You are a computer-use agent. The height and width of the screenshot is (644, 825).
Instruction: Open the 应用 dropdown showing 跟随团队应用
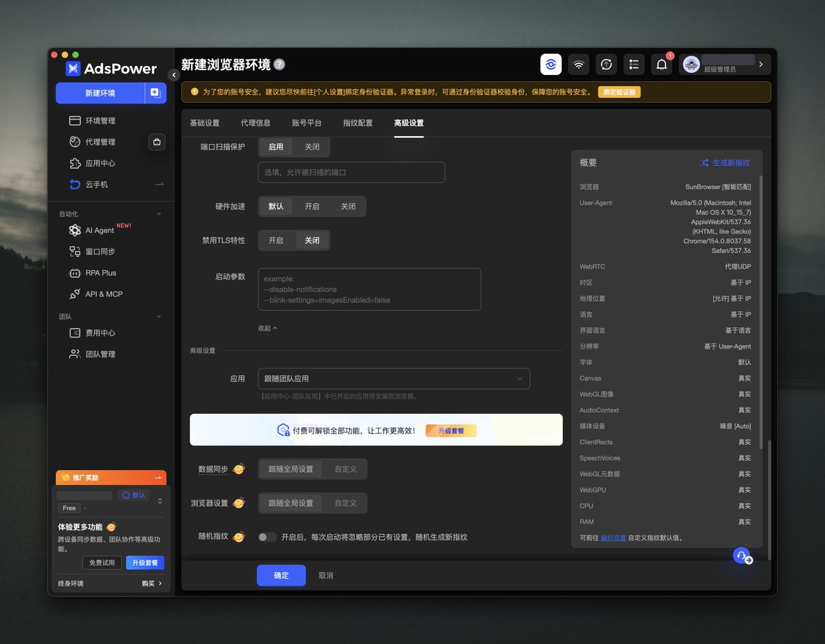(x=394, y=379)
